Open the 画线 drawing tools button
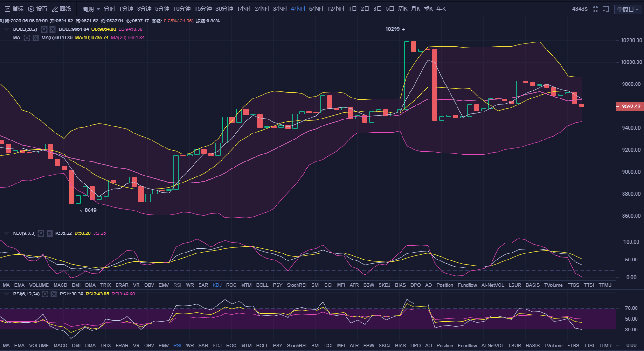Viewport: 644px width, 351px height. [x=62, y=9]
